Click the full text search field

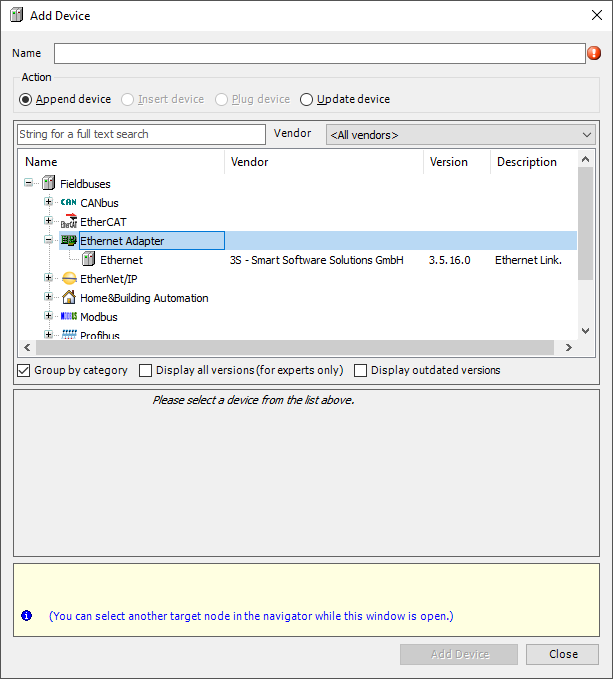(x=141, y=134)
